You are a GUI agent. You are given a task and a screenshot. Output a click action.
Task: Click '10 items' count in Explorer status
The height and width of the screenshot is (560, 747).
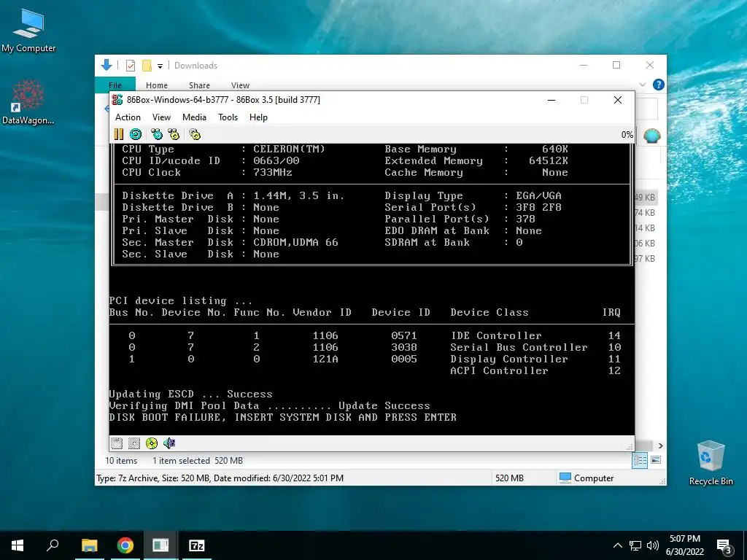click(121, 461)
